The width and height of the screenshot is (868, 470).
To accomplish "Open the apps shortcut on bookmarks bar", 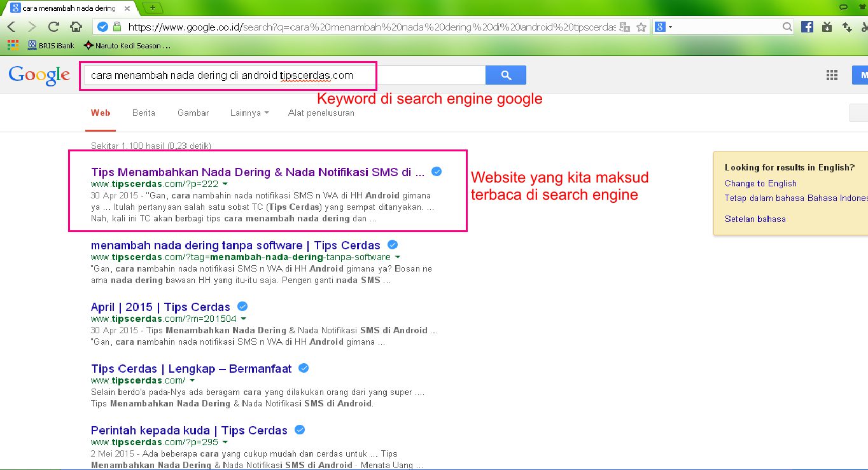I will coord(12,46).
